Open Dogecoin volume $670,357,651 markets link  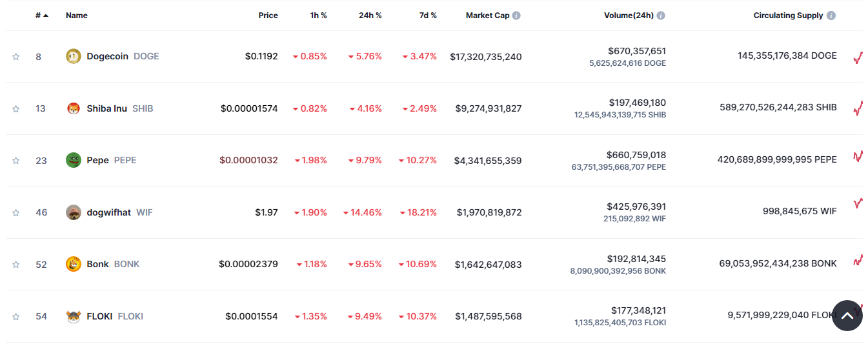637,50
